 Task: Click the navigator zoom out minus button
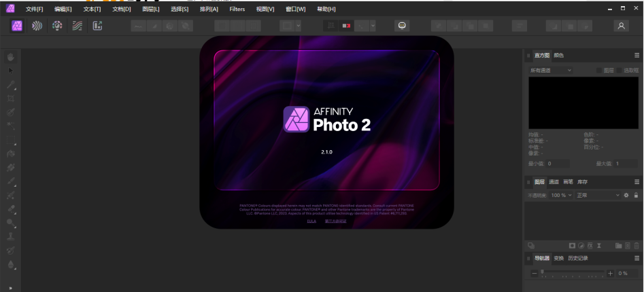(x=534, y=274)
